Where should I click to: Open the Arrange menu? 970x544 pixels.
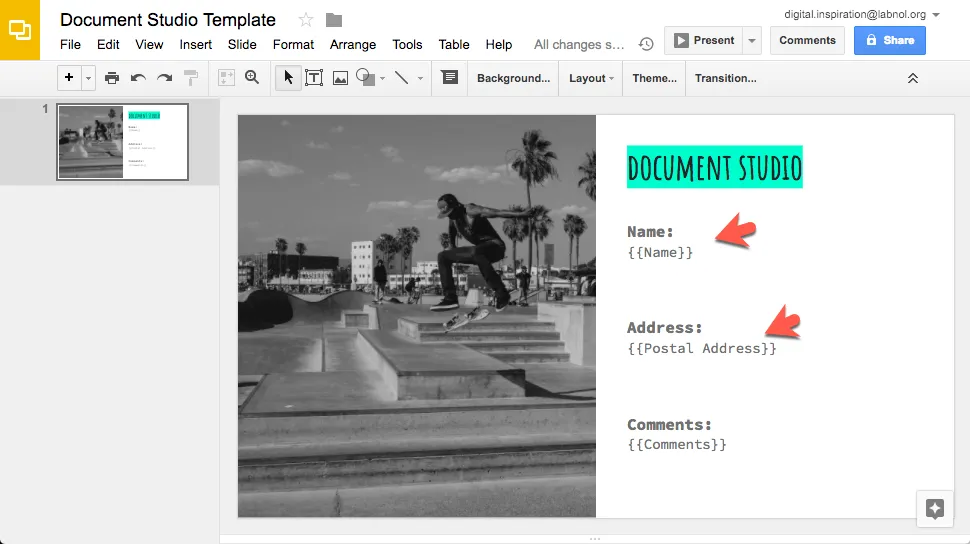click(x=353, y=45)
